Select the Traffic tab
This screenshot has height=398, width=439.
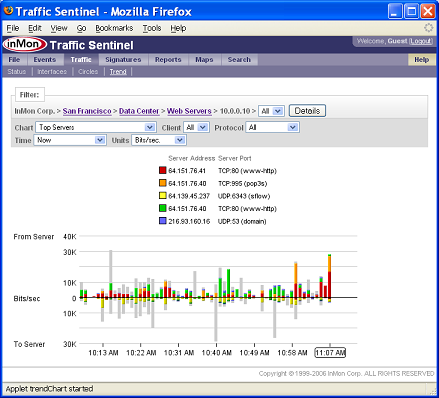pyautogui.click(x=81, y=60)
